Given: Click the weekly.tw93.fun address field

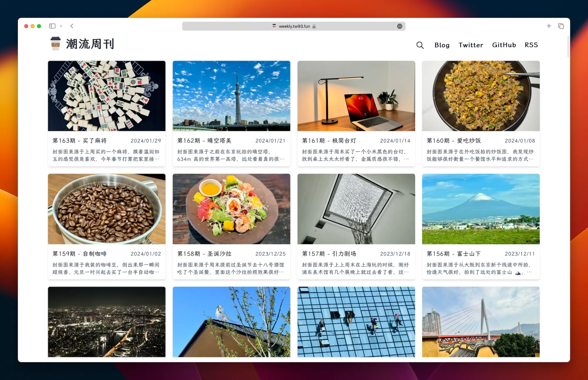Looking at the screenshot, I should 294,26.
